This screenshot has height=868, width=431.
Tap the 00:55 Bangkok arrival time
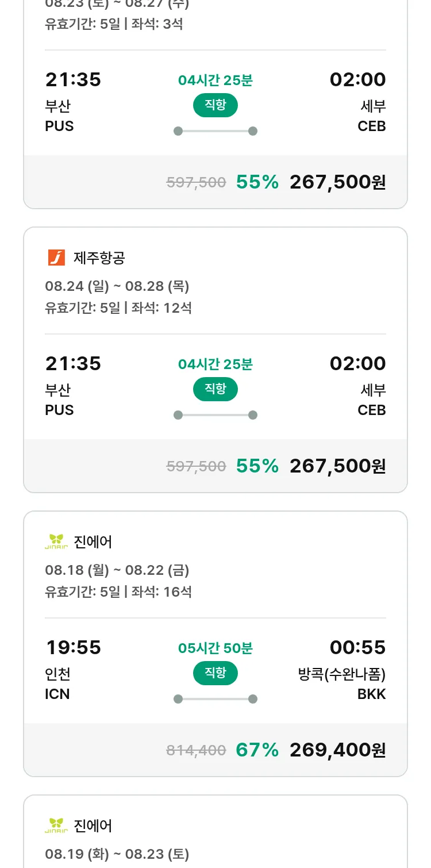pos(357,647)
